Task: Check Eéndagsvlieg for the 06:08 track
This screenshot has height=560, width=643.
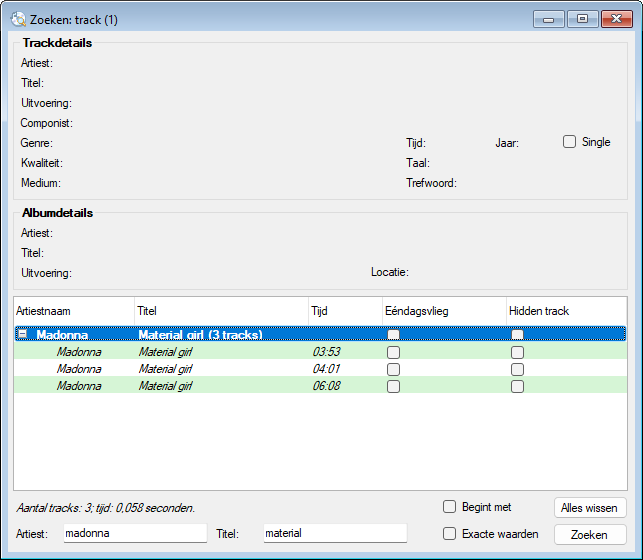Action: tap(393, 386)
